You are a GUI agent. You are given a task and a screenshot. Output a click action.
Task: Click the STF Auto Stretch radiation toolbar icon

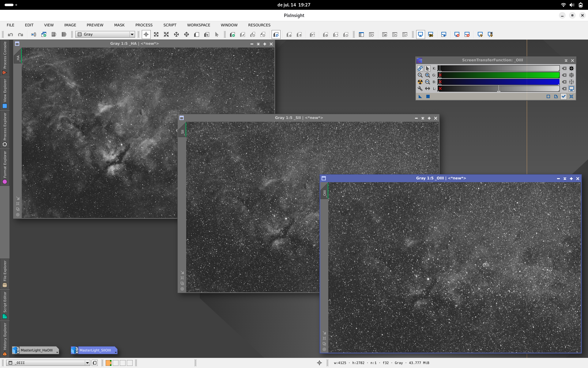point(480,35)
